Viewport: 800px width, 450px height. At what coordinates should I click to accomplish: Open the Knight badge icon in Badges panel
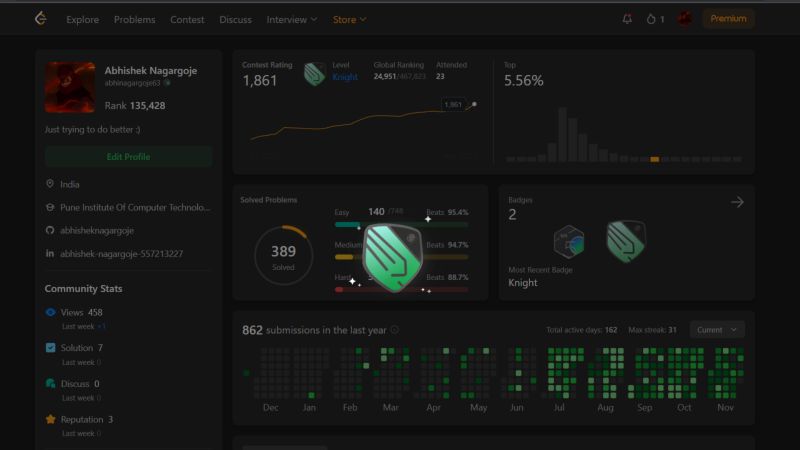[626, 241]
